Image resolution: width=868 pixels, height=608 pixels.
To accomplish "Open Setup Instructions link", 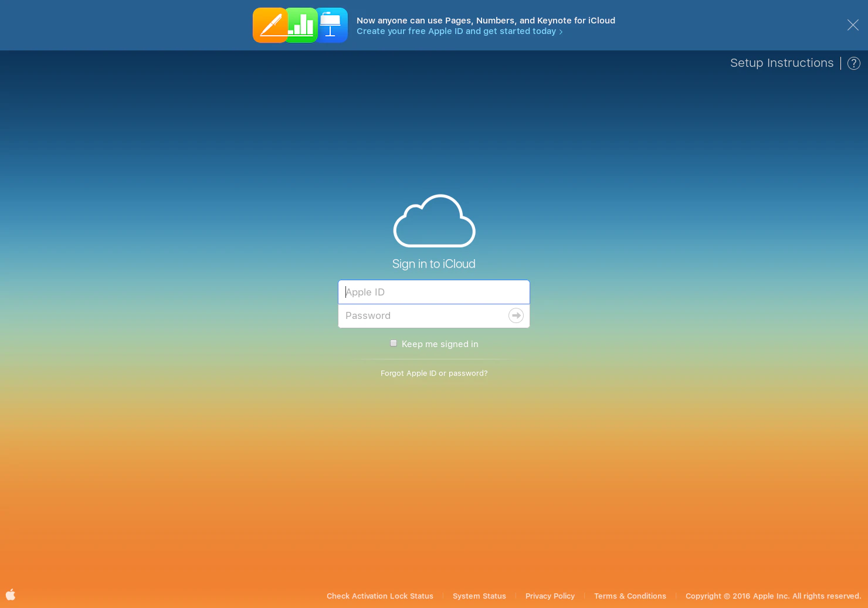I will 782,63.
